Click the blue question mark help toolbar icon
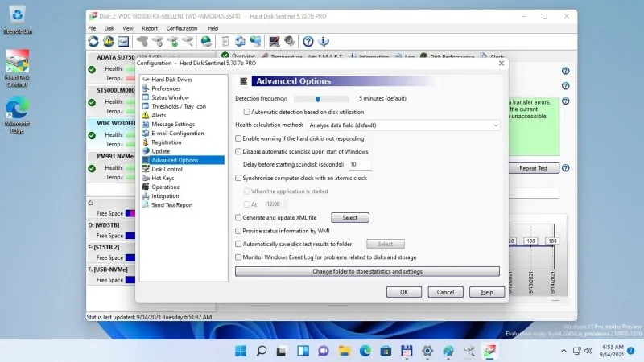 coord(308,41)
